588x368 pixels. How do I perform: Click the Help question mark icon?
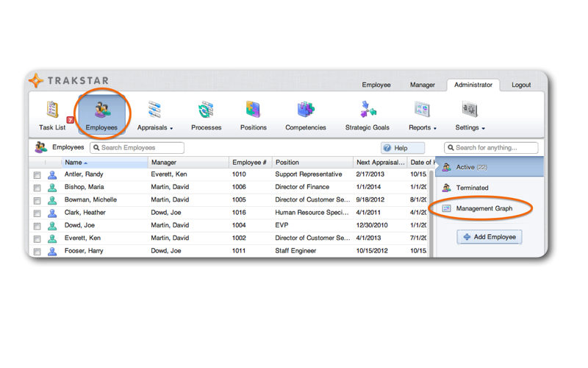click(387, 148)
